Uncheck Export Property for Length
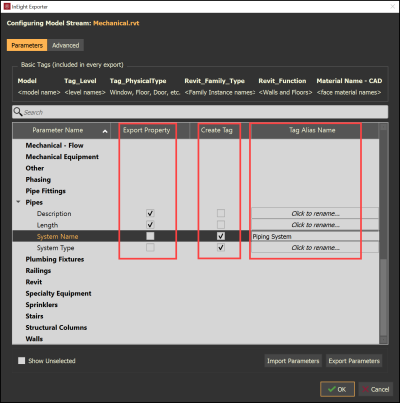Image resolution: width=400 pixels, height=403 pixels. (150, 225)
